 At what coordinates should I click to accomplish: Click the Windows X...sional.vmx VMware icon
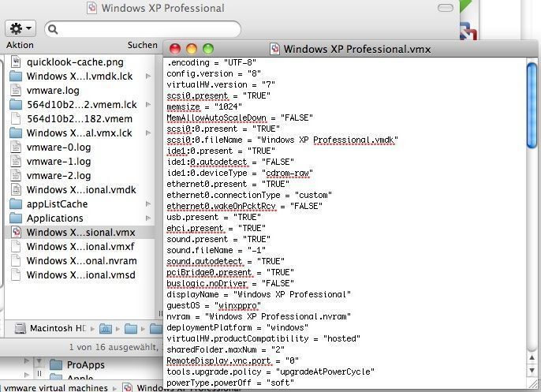(x=16, y=232)
